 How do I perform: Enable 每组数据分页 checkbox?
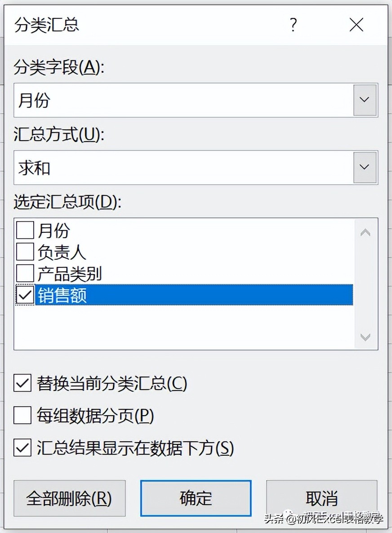click(x=22, y=416)
